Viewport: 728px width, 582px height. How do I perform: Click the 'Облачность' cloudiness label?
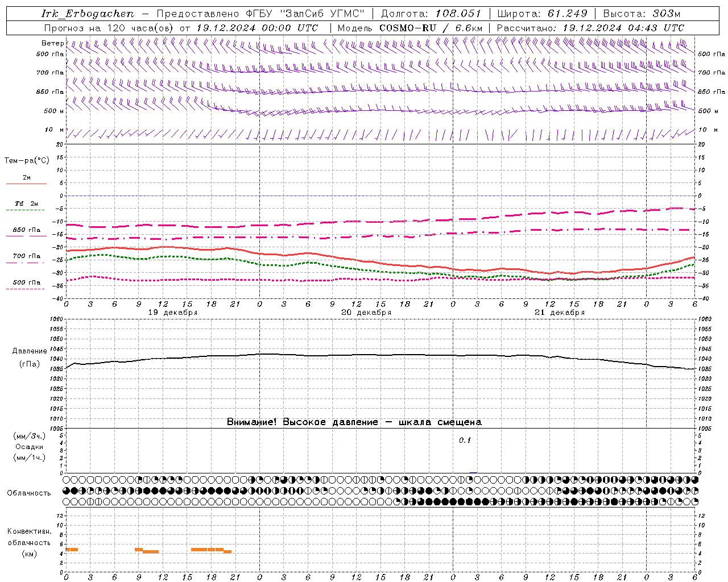coord(29,493)
